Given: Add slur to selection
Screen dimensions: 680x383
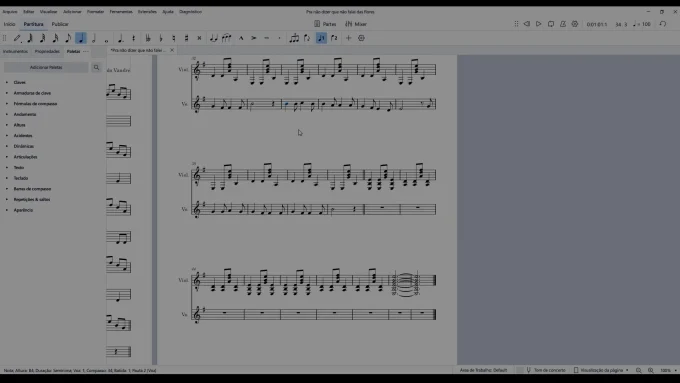Looking at the screenshot, I should [226, 38].
